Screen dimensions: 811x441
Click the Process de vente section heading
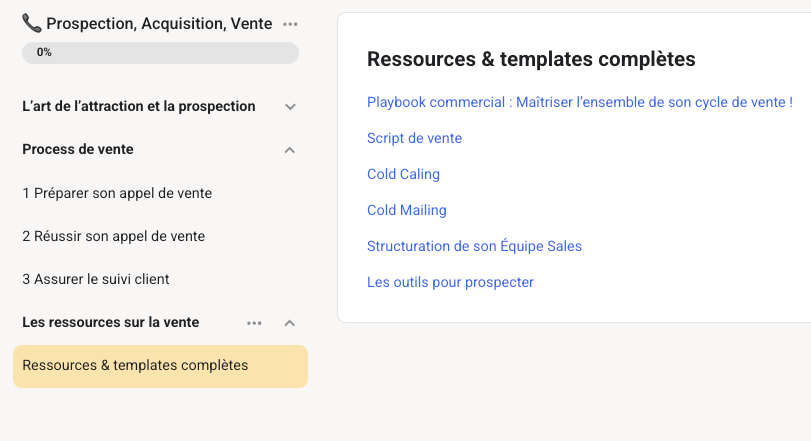(x=78, y=149)
